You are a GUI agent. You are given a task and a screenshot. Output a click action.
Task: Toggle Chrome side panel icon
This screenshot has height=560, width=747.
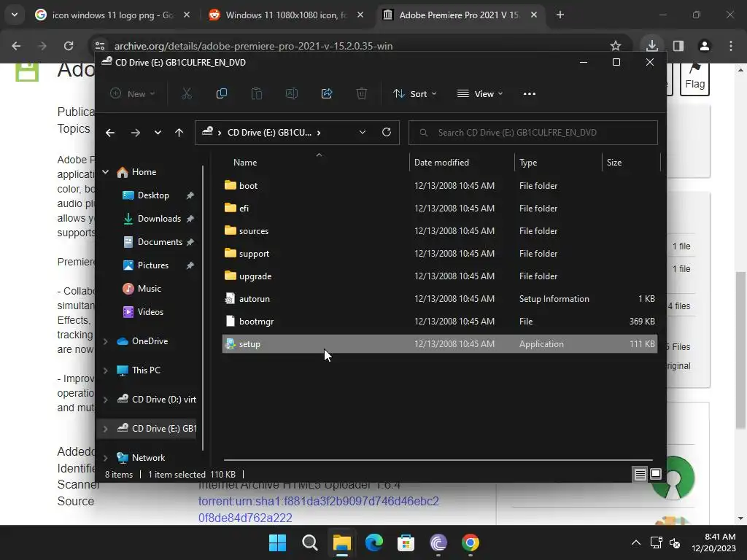point(678,46)
